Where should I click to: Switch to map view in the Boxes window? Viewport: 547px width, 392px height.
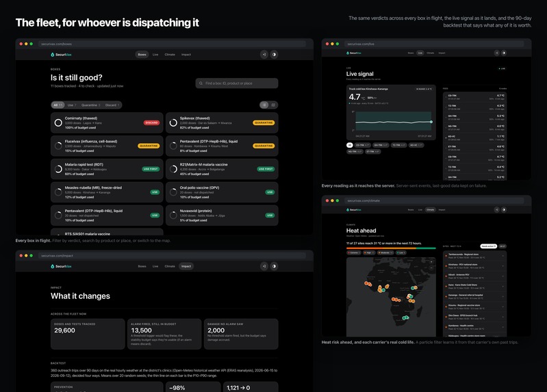point(273,105)
